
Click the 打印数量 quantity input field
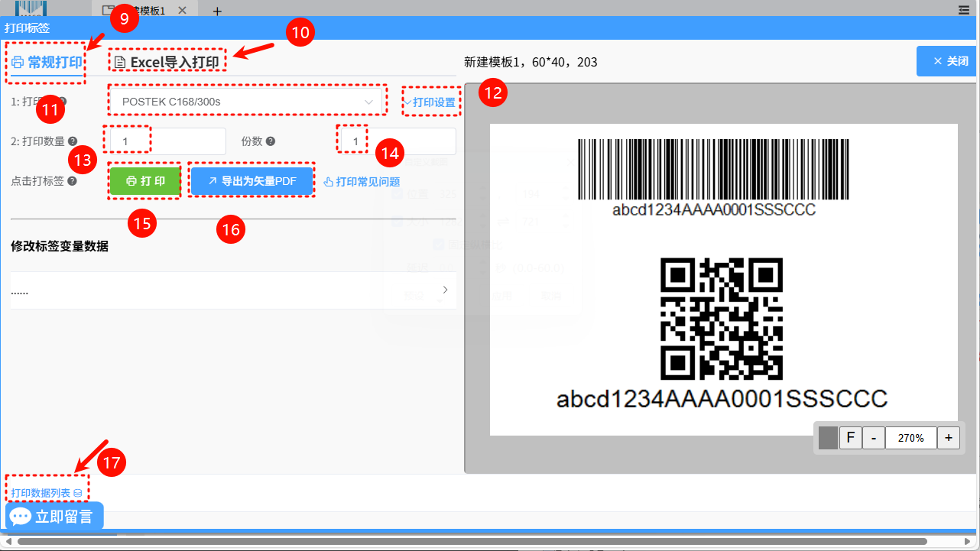click(168, 141)
